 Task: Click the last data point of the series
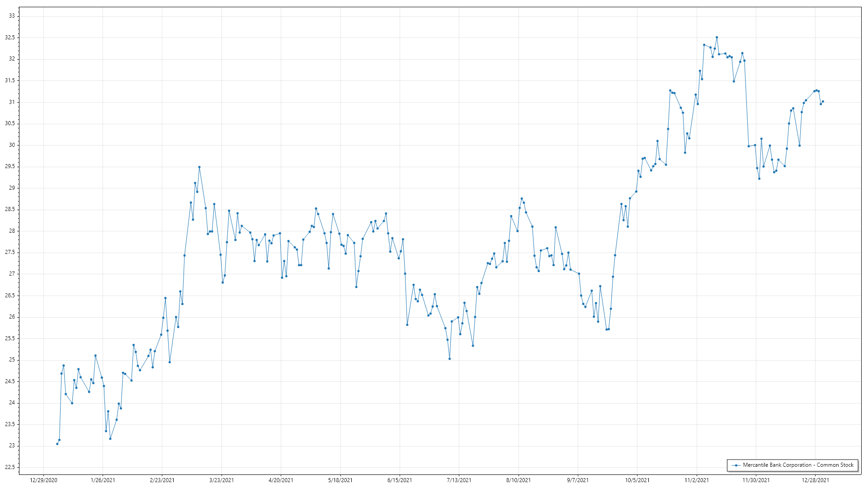pyautogui.click(x=823, y=102)
